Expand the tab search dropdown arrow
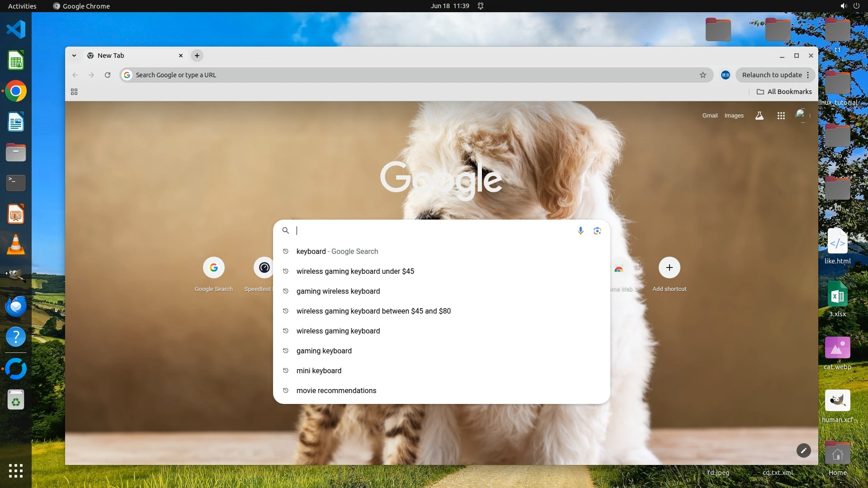This screenshot has height=488, width=868. click(x=74, y=56)
